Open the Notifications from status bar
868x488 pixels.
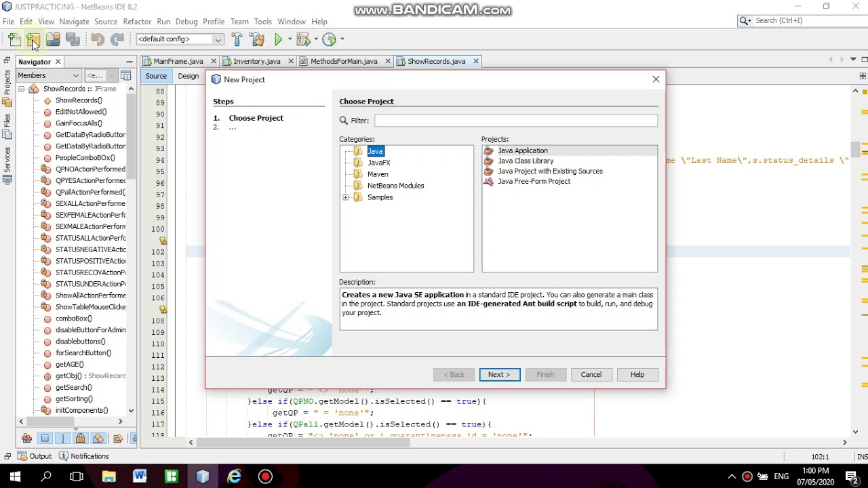pos(83,456)
